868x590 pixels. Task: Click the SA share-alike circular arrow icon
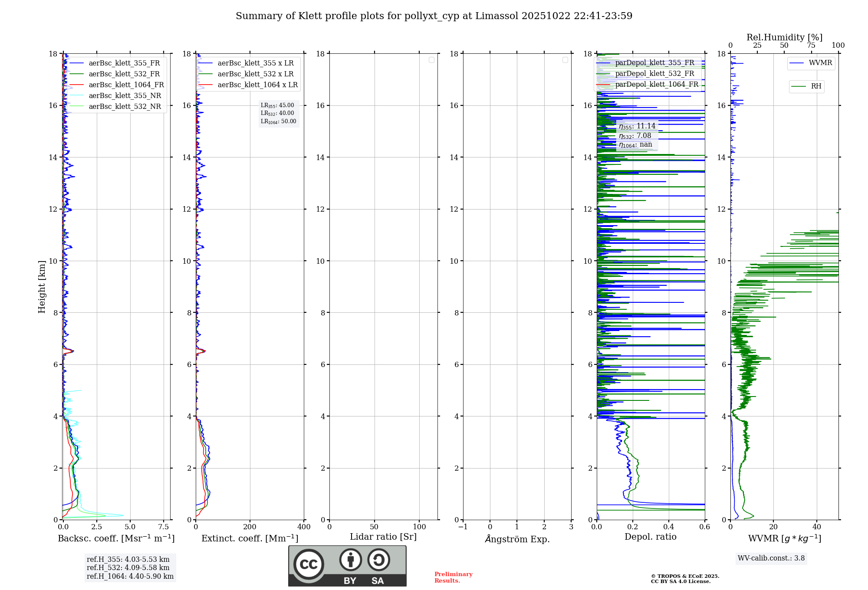pyautogui.click(x=378, y=560)
